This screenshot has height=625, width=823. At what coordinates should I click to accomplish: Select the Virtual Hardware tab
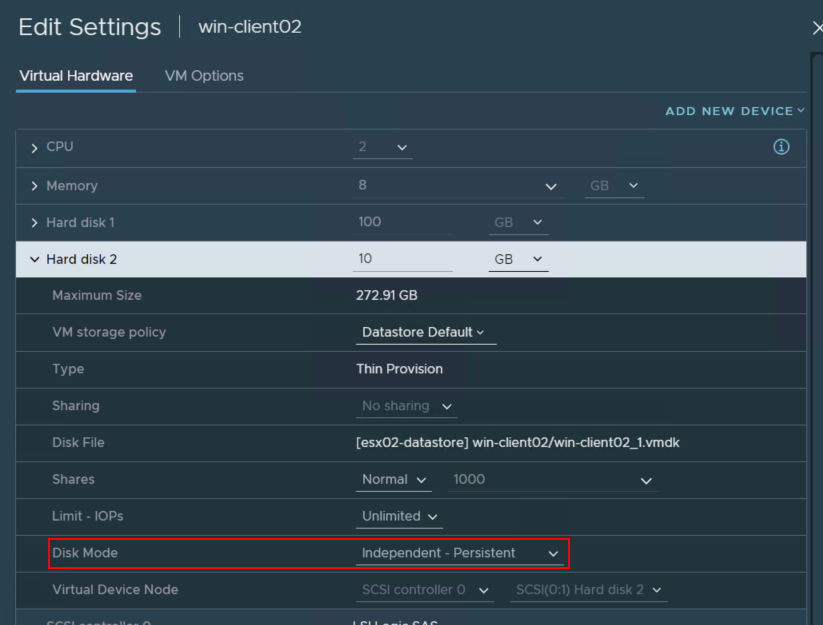coord(75,75)
